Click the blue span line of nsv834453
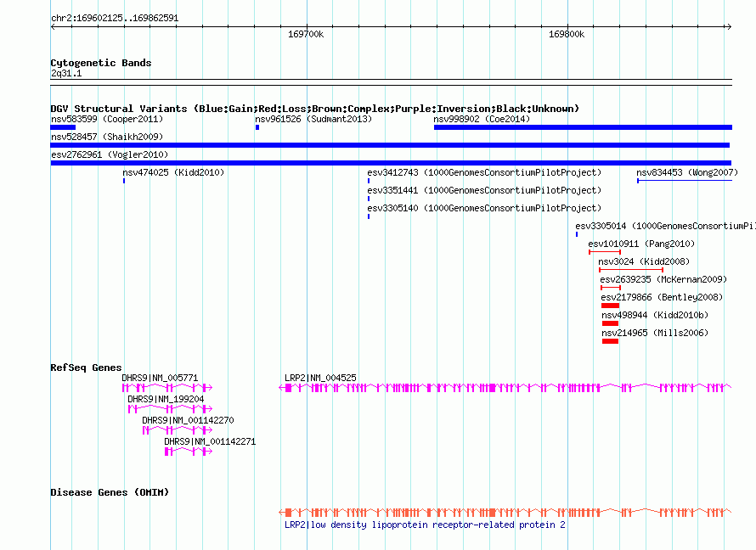The image size is (756, 550). point(685,181)
